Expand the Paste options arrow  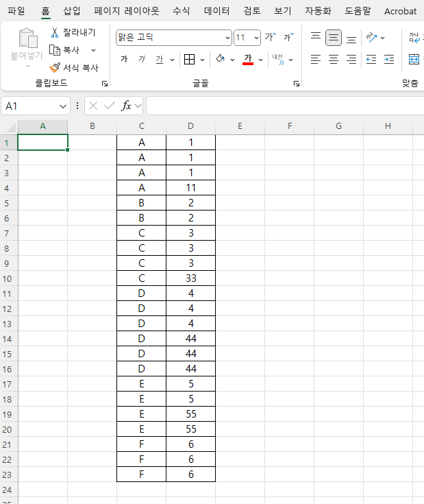point(27,67)
